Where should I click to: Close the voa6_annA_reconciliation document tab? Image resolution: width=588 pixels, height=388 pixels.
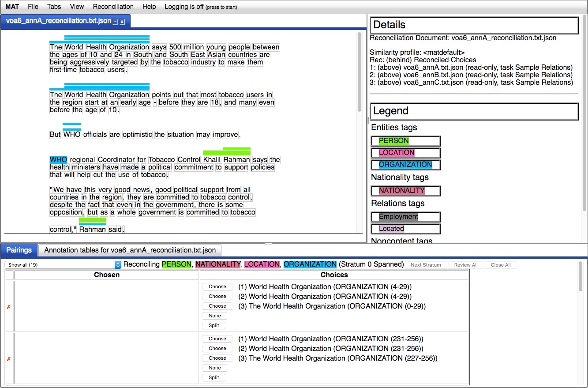coord(122,22)
